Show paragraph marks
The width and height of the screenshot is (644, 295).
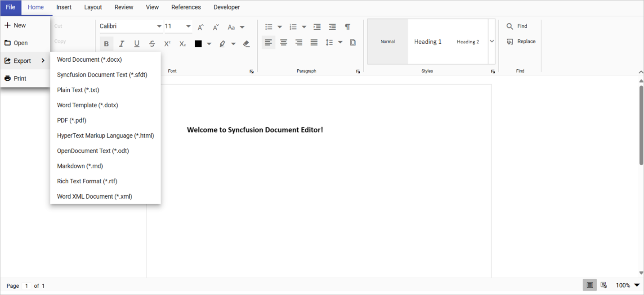[347, 27]
